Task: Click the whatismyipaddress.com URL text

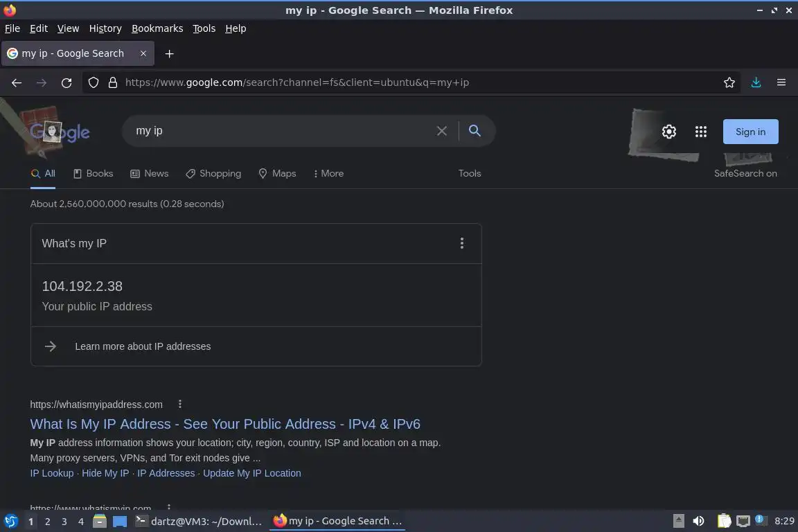Action: pos(96,405)
